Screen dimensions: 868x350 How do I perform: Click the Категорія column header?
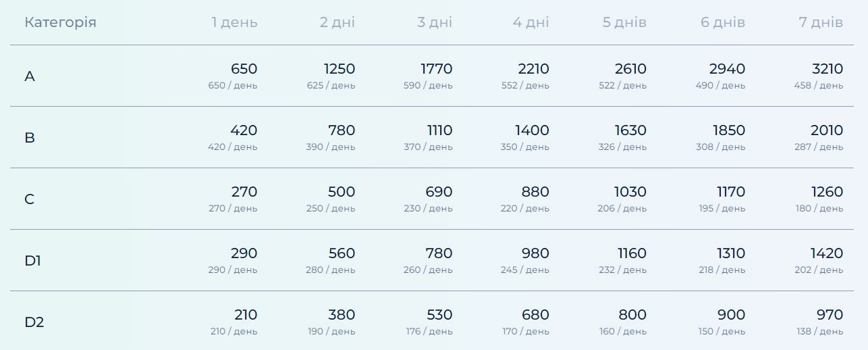pyautogui.click(x=60, y=22)
